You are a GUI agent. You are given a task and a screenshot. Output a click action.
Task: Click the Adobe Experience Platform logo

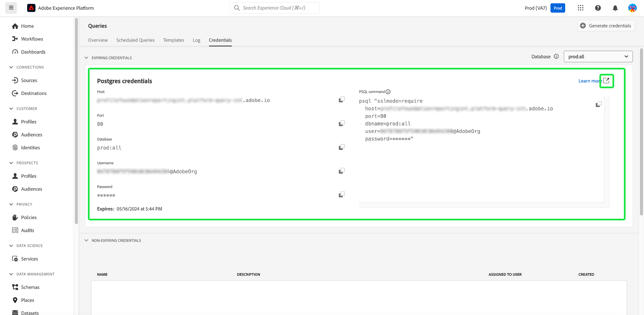tap(31, 8)
